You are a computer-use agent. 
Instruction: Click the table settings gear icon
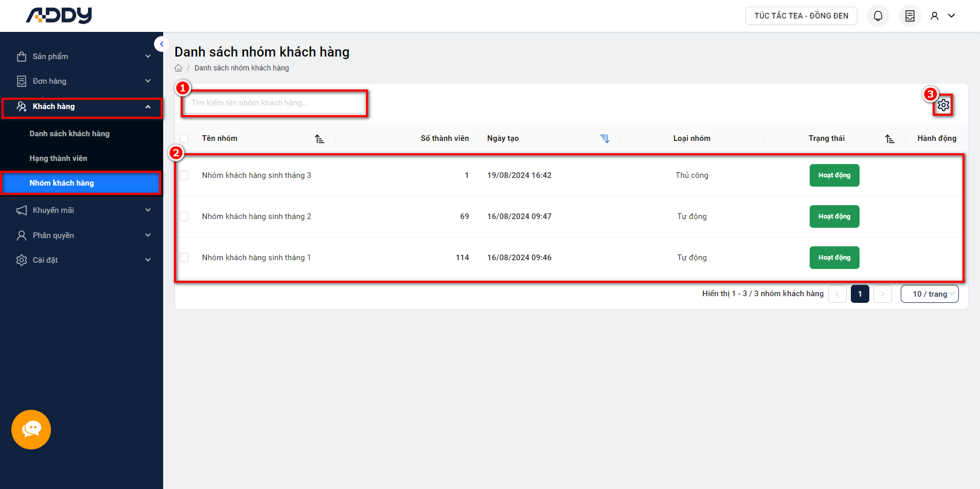coord(943,105)
